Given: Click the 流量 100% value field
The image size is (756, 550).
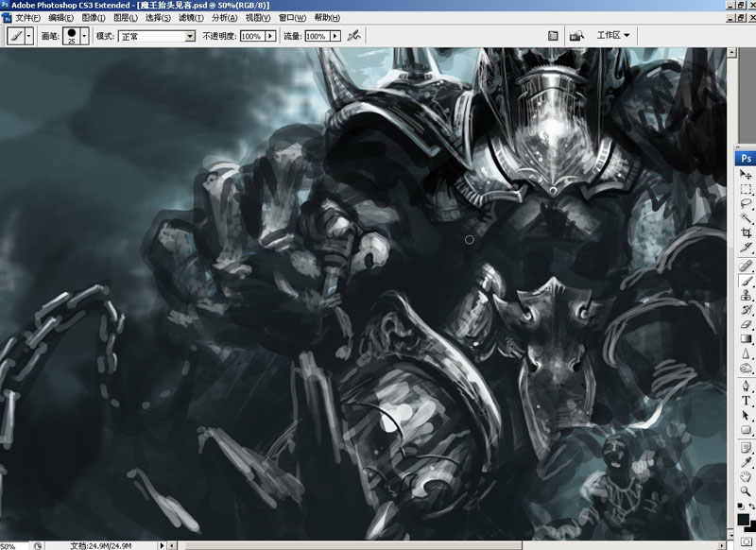Looking at the screenshot, I should [x=318, y=36].
